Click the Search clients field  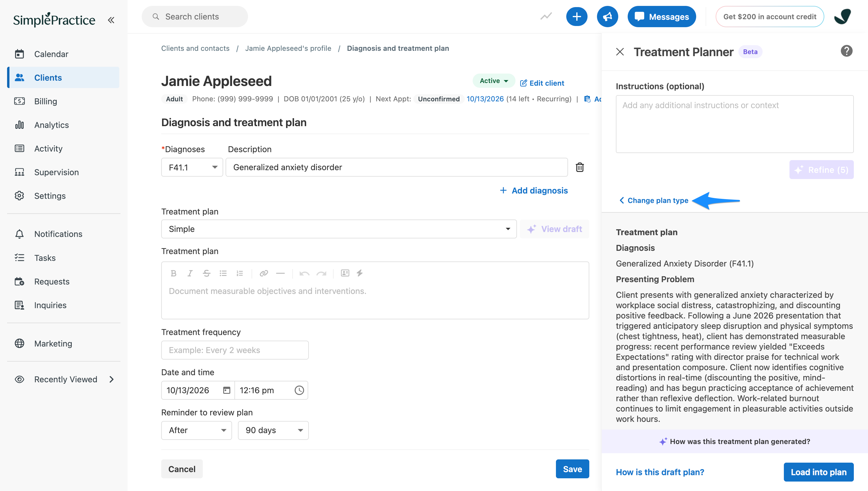(195, 17)
